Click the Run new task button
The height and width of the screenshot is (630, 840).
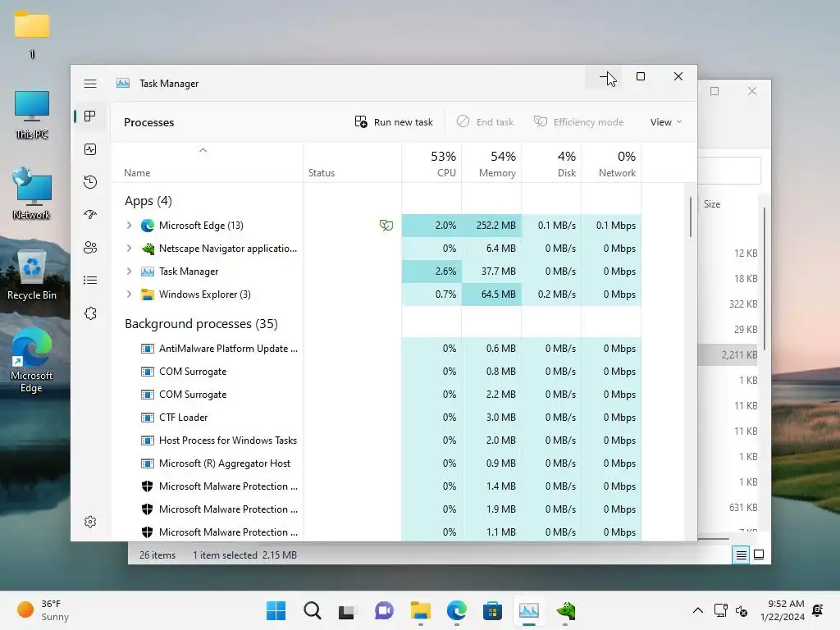[x=394, y=122]
